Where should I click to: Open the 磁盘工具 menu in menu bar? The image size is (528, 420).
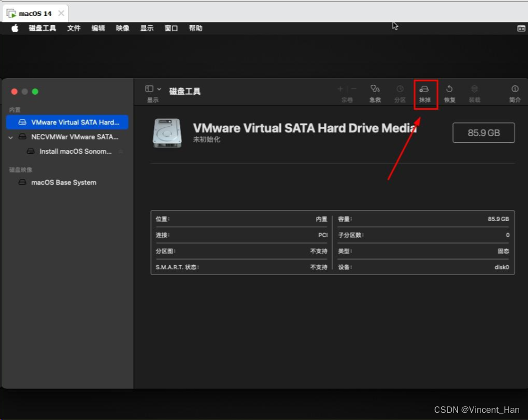[42, 28]
